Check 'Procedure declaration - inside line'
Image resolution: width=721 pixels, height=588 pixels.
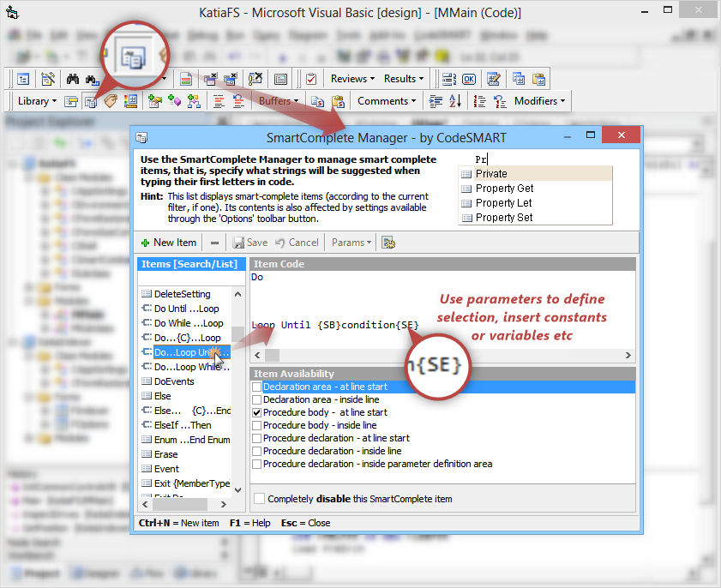click(257, 452)
